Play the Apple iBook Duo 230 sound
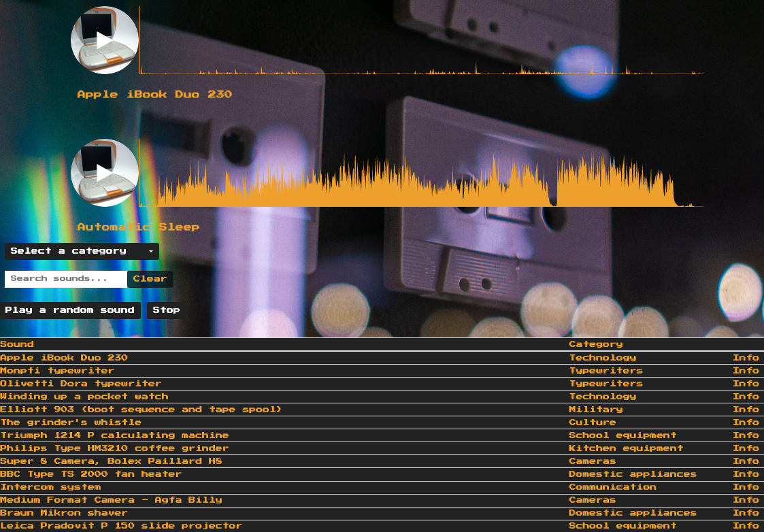 (104, 40)
